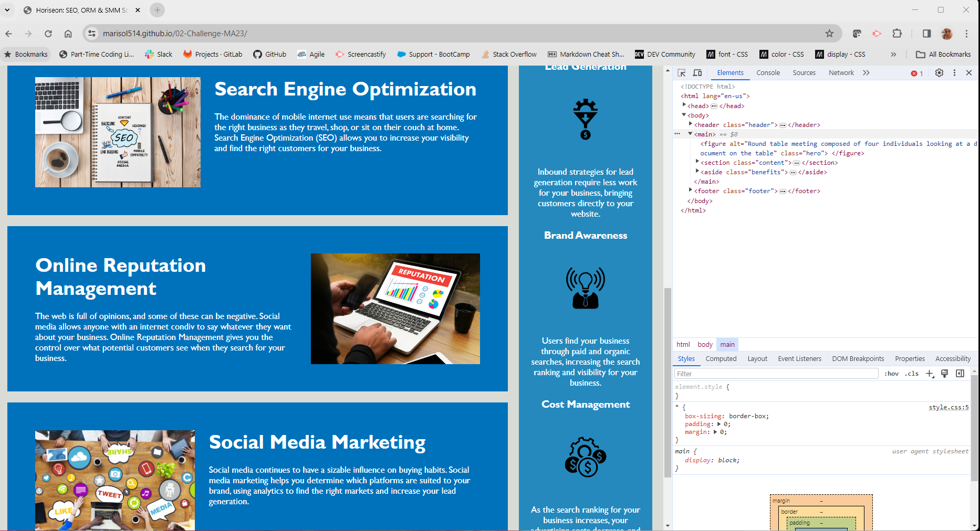This screenshot has height=531, width=980.
Task: Open the Stack Overflow bookmark
Action: 509,54
